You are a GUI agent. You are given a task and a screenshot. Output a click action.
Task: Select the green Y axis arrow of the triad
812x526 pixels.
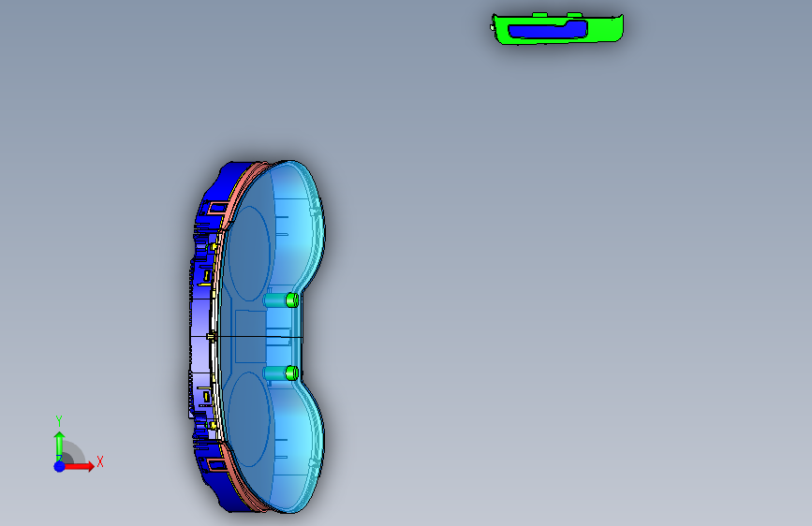click(x=59, y=445)
